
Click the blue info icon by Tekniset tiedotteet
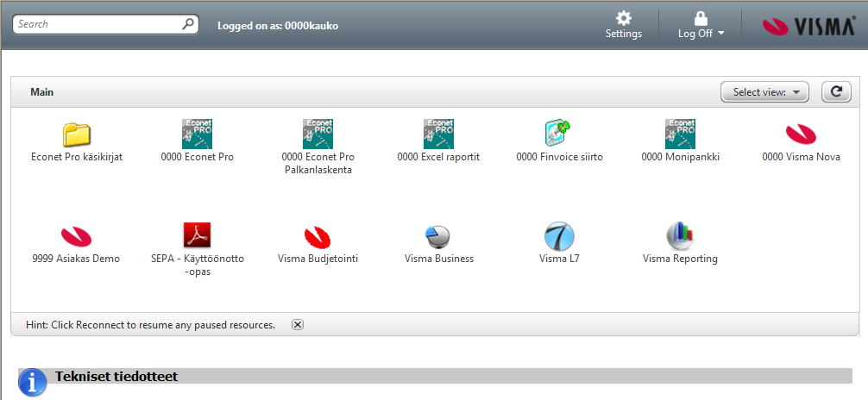coord(32,382)
